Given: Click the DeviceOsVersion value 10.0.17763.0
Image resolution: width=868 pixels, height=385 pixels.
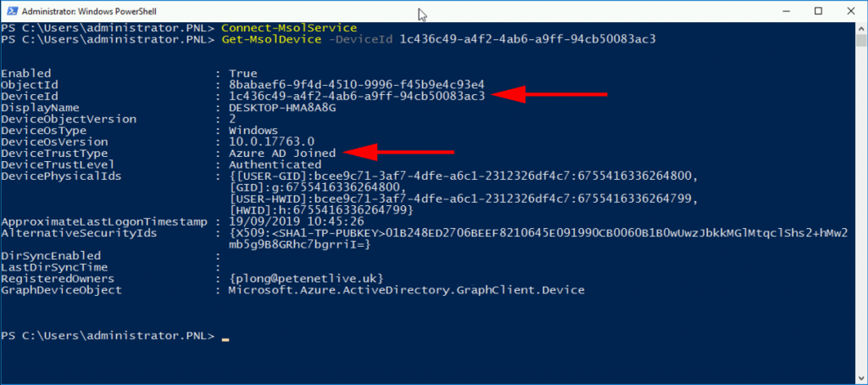Looking at the screenshot, I should (271, 142).
